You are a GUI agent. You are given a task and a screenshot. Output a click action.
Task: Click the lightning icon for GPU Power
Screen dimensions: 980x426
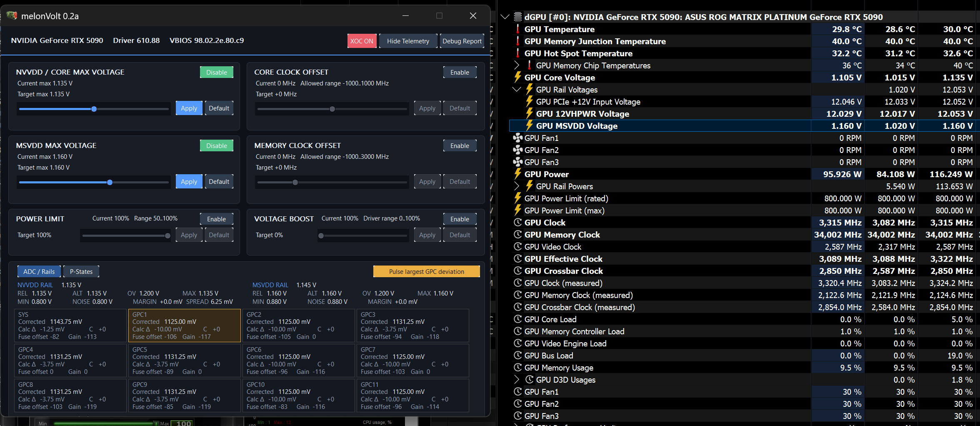click(x=517, y=174)
